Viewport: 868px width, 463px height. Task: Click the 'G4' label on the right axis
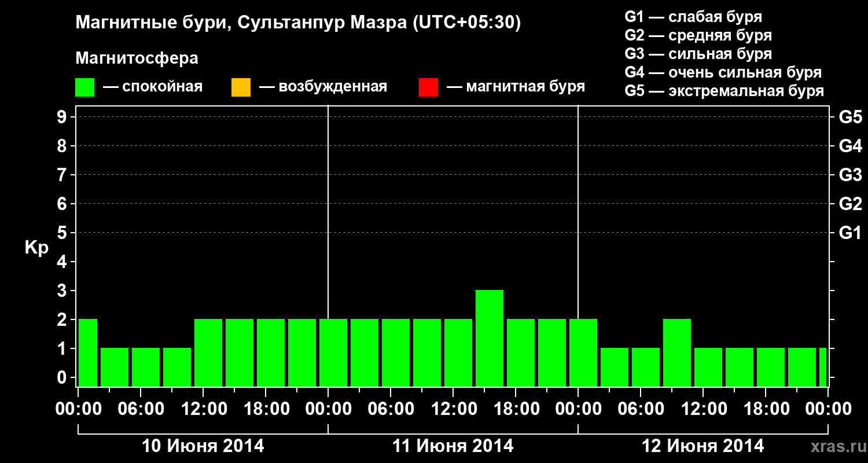coord(850,146)
